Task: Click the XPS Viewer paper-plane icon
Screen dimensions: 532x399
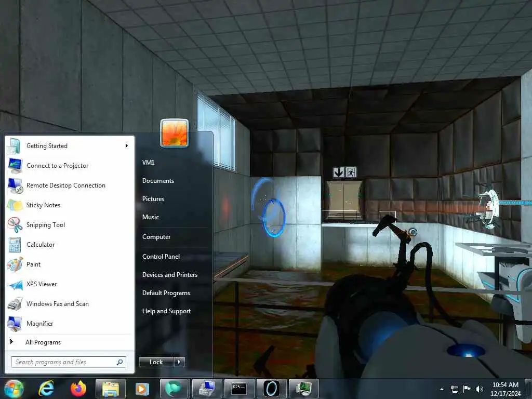Action: [x=15, y=284]
